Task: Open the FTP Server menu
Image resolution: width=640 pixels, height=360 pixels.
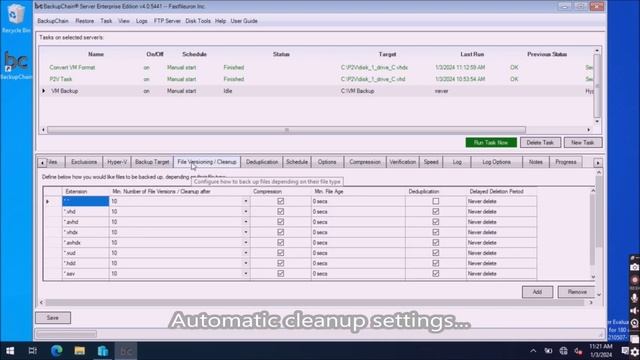Action: coord(167,21)
